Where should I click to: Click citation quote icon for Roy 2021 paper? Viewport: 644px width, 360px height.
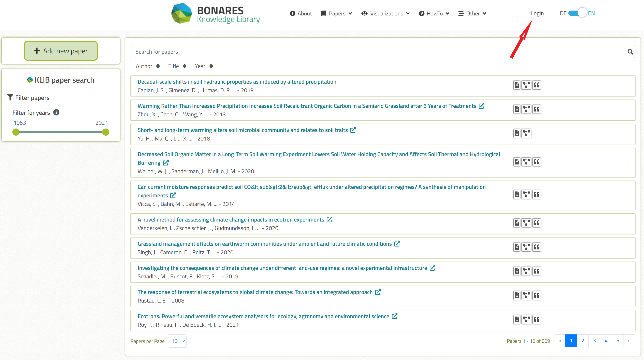(537, 319)
